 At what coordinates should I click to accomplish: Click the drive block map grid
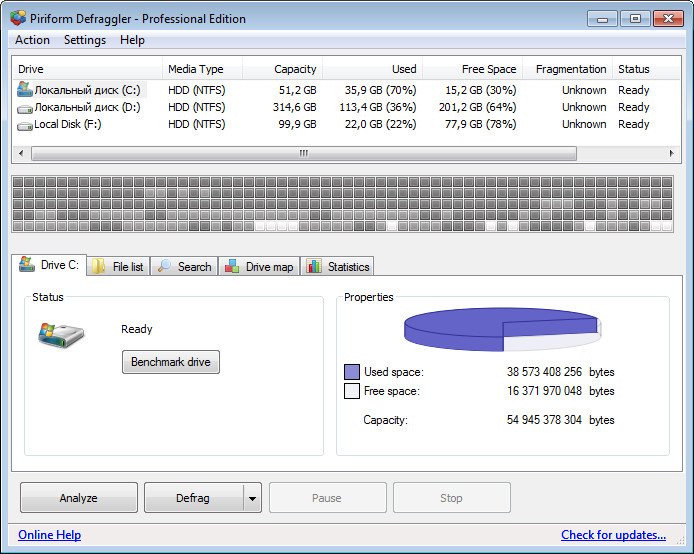click(x=343, y=204)
